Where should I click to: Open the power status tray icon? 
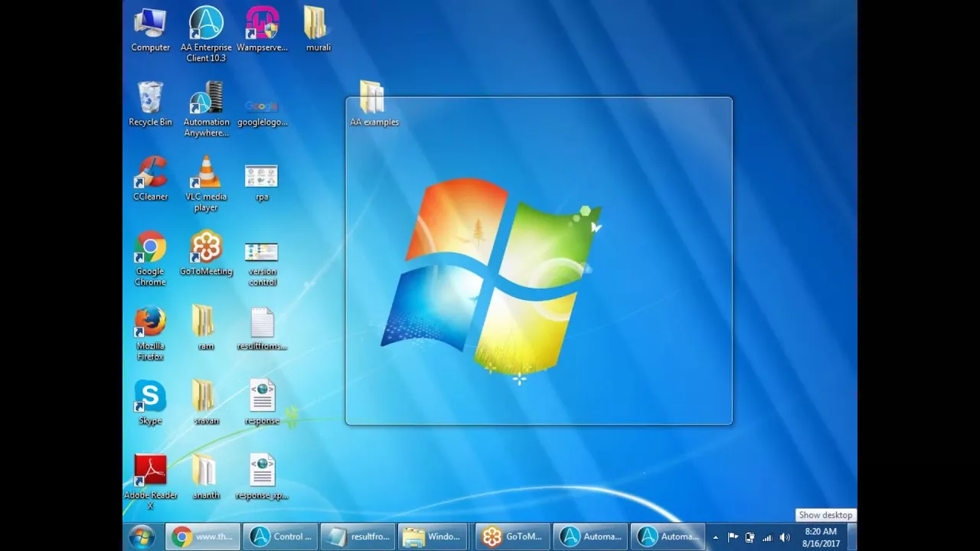(x=750, y=537)
